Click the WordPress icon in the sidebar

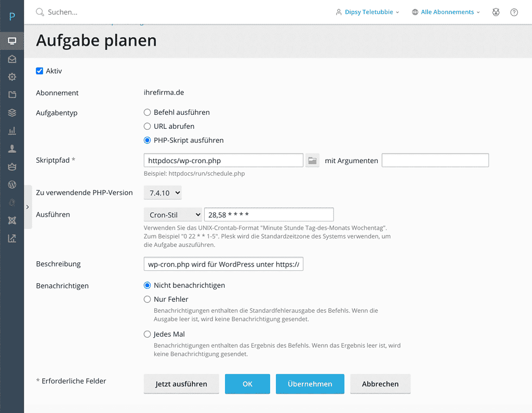[12, 184]
